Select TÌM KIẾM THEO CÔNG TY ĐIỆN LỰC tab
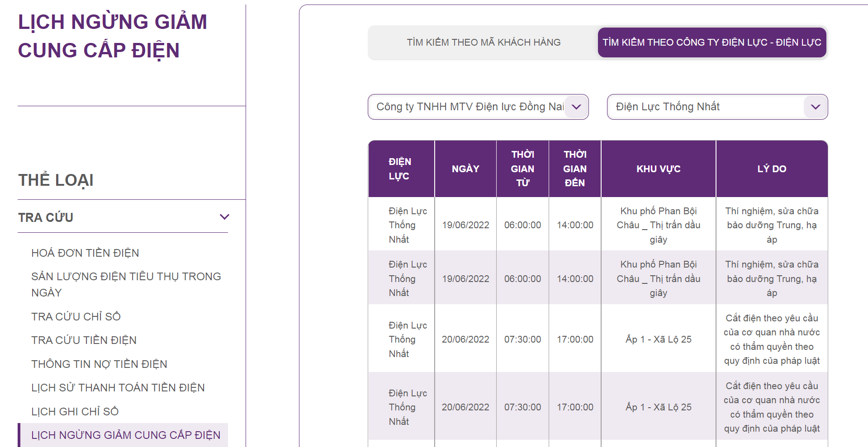The image size is (868, 447). (x=712, y=42)
